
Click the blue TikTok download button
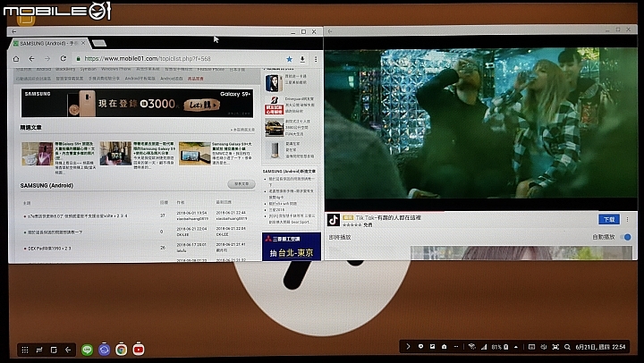(x=609, y=219)
